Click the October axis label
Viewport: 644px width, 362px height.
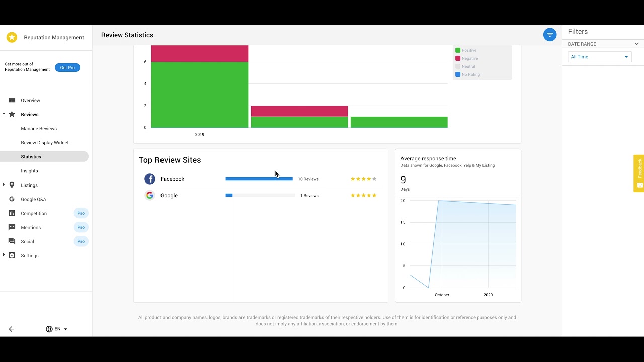(442, 295)
